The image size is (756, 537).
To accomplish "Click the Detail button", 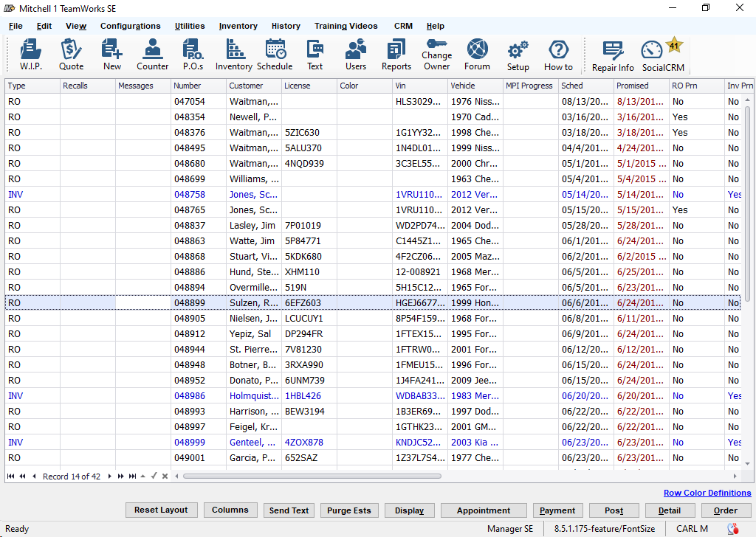I will tap(670, 510).
